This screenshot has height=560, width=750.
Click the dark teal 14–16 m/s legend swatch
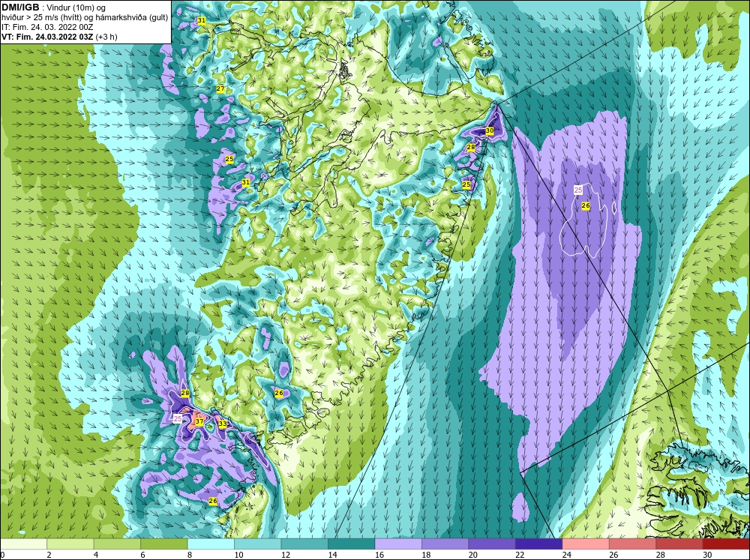coord(352,544)
